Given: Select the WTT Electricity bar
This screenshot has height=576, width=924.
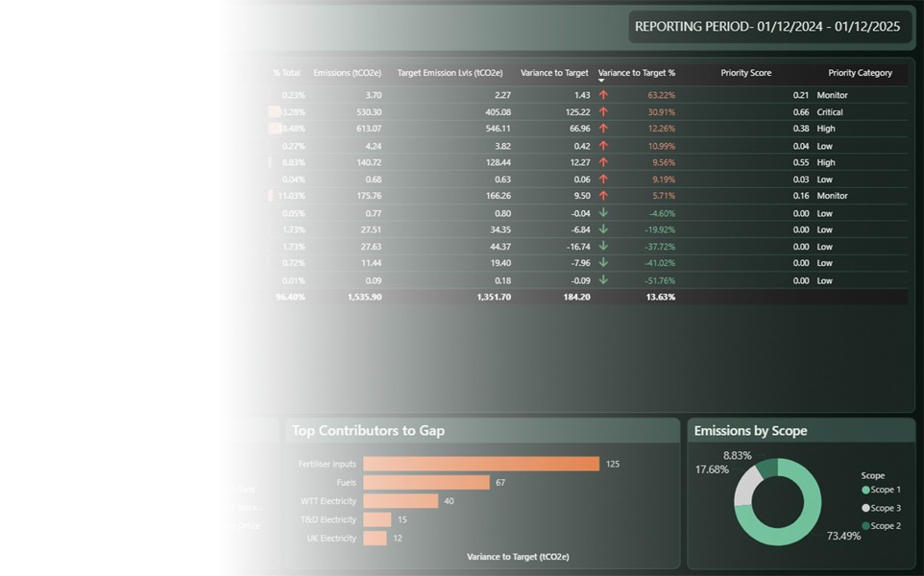Looking at the screenshot, I should tap(401, 501).
